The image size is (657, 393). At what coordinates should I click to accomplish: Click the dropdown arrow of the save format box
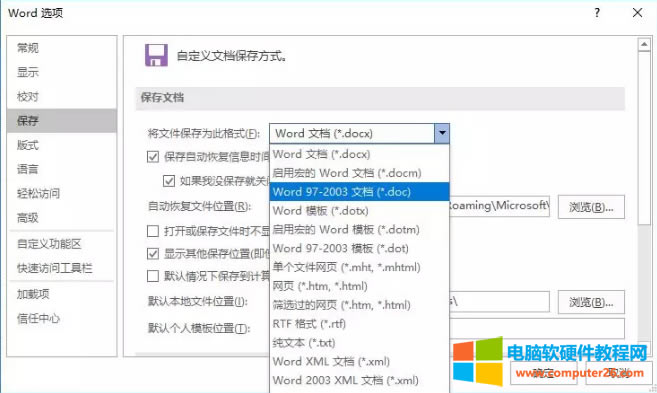coord(442,133)
